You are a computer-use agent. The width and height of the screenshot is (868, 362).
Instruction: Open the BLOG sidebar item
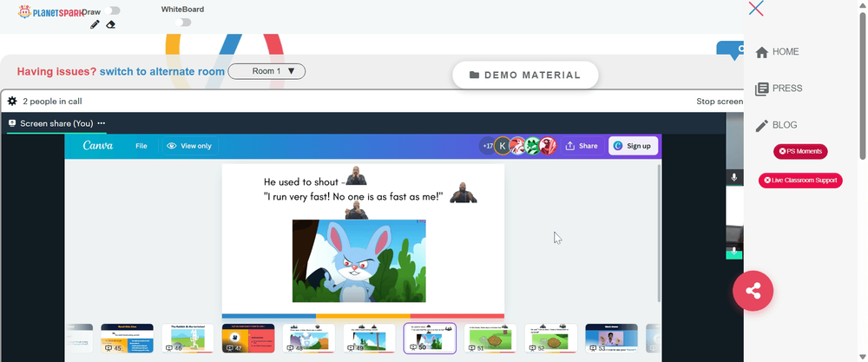click(x=777, y=125)
